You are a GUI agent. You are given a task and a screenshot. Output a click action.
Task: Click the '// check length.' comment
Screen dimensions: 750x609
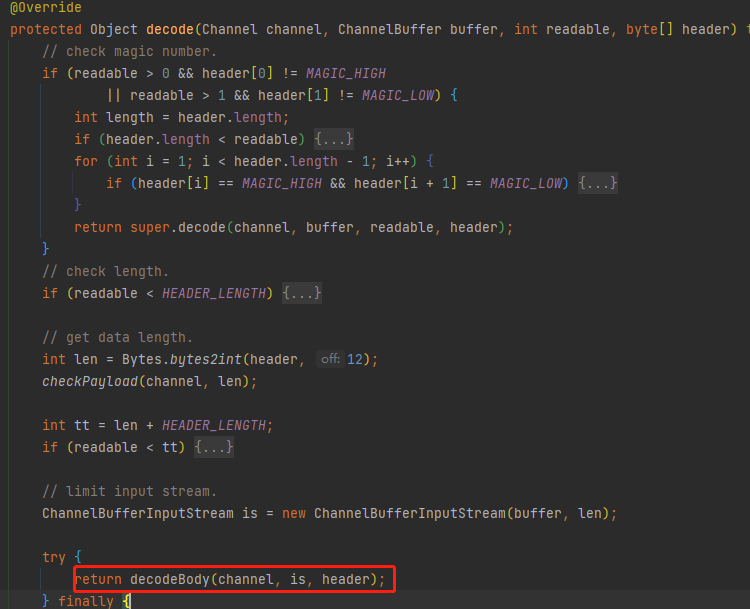point(105,271)
